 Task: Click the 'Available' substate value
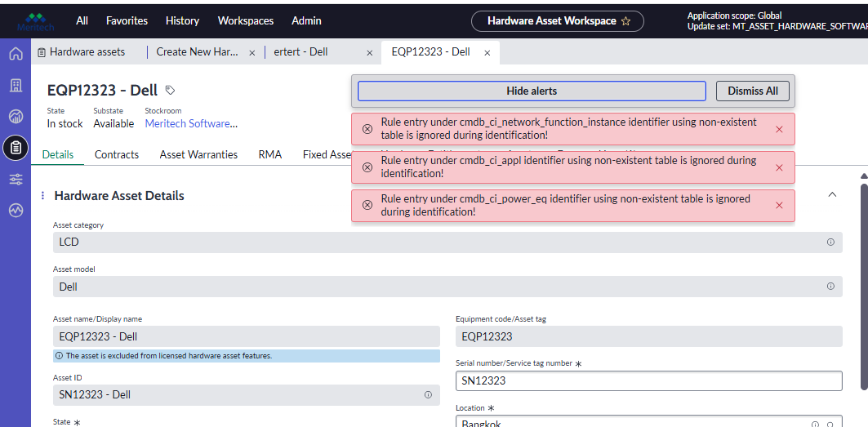(114, 123)
